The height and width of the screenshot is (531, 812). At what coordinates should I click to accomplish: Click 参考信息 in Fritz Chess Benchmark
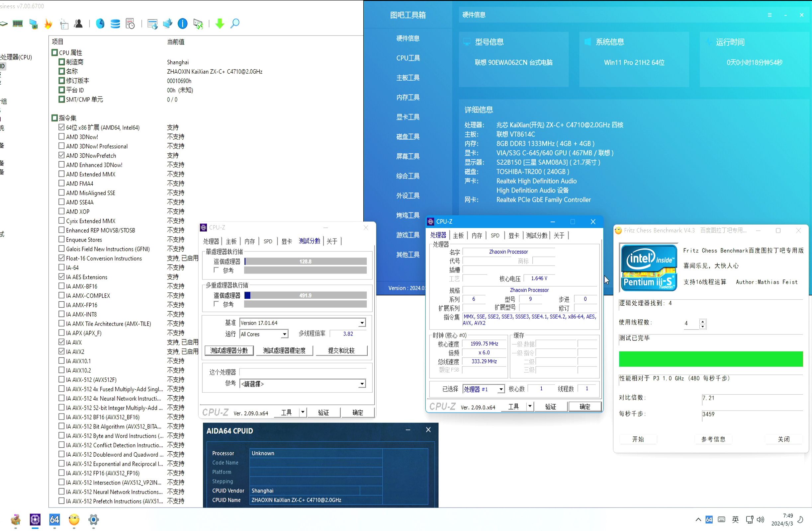coord(713,439)
